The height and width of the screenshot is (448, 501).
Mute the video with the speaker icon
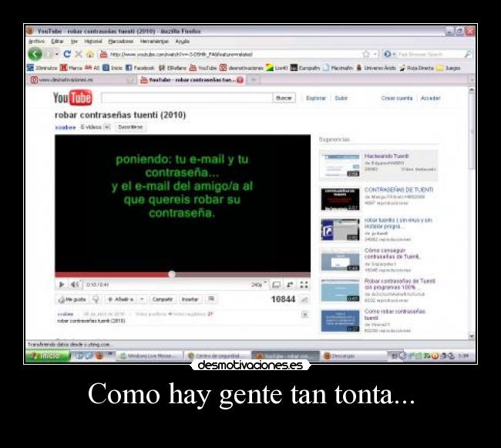(x=75, y=284)
